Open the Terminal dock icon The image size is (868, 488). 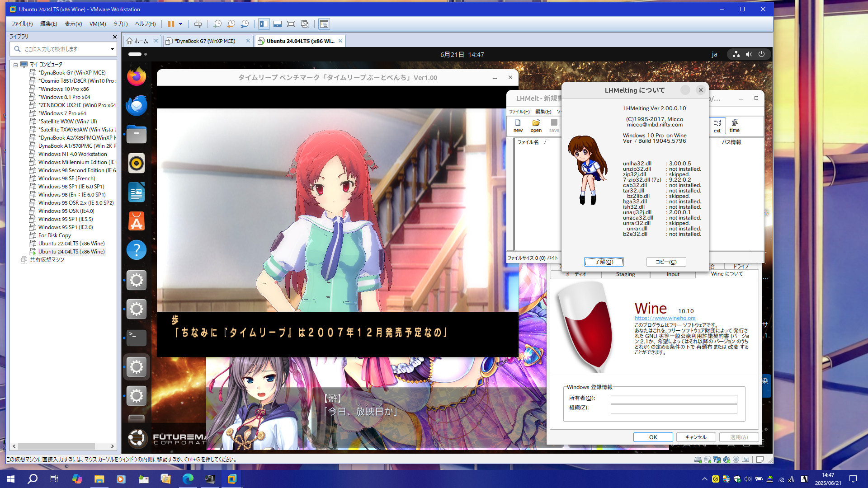click(x=137, y=338)
